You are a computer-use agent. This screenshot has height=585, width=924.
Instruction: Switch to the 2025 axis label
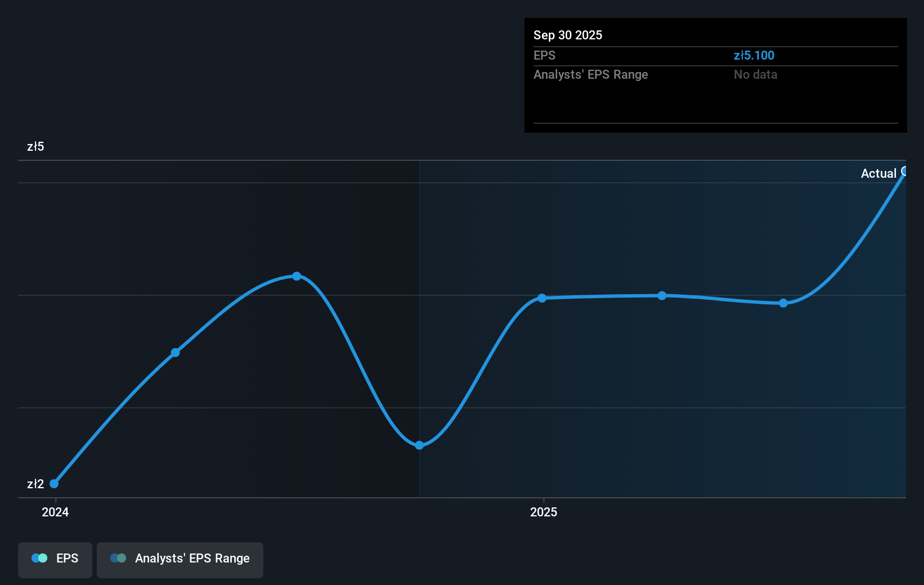tap(543, 512)
